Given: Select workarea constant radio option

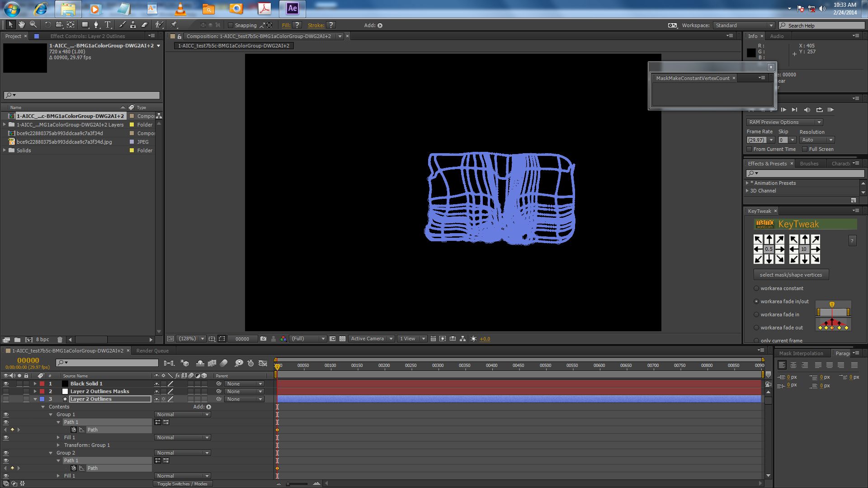Looking at the screenshot, I should 756,288.
